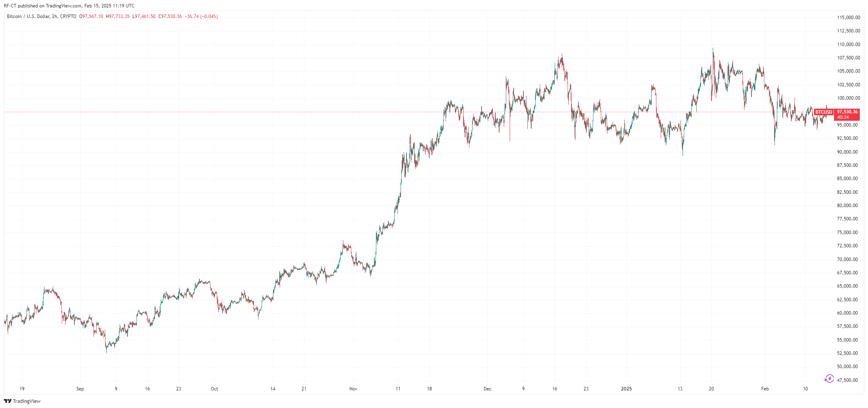
Task: Click the 115,000.00 price axis label
Action: point(848,18)
